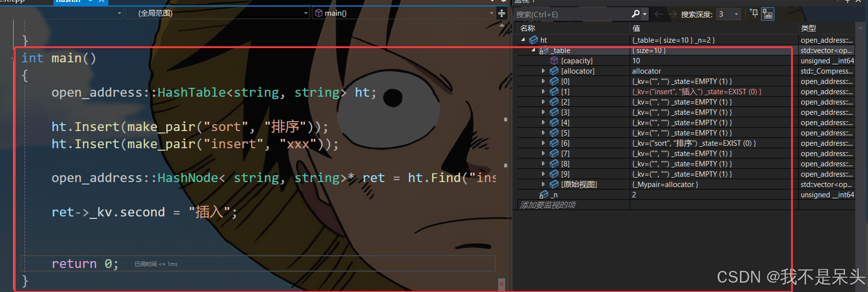Click the object icon of element [7]
The image size is (868, 292).
click(x=554, y=154)
